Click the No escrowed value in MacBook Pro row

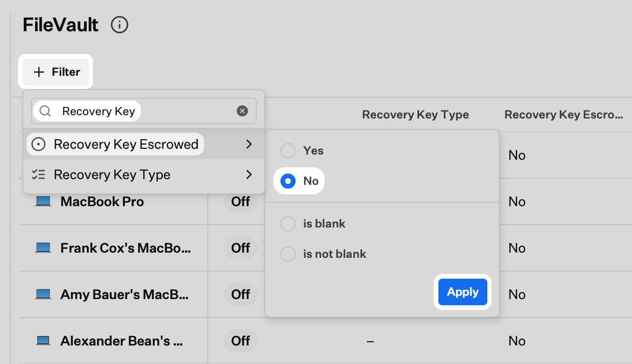pos(517,201)
